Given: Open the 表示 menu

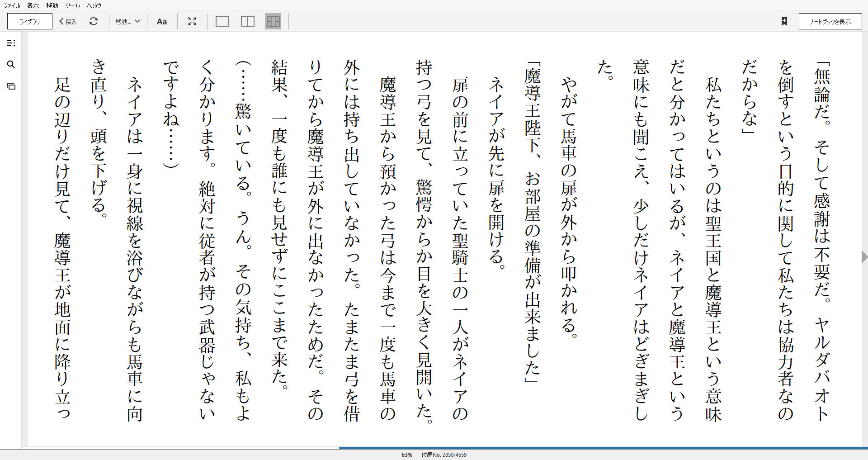Looking at the screenshot, I should [33, 5].
